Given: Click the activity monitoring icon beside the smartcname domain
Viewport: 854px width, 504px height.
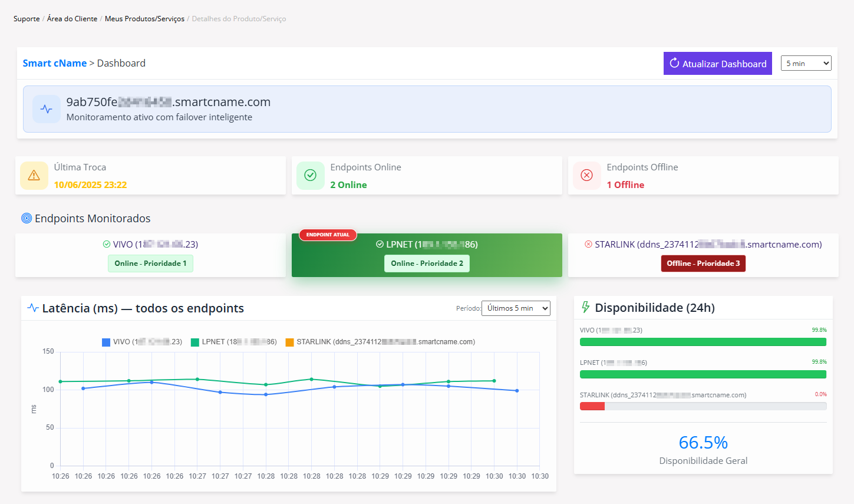Looking at the screenshot, I should coord(46,109).
